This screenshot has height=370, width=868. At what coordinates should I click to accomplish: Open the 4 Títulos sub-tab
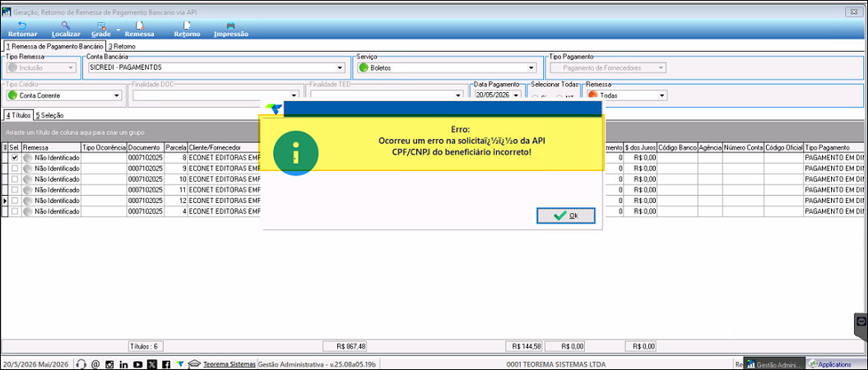click(x=18, y=115)
